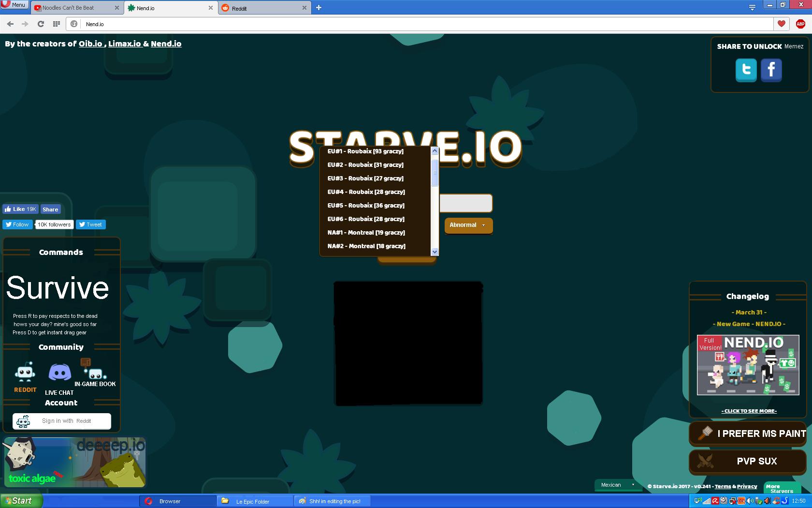Add page to bookmarks with heart icon

point(782,24)
